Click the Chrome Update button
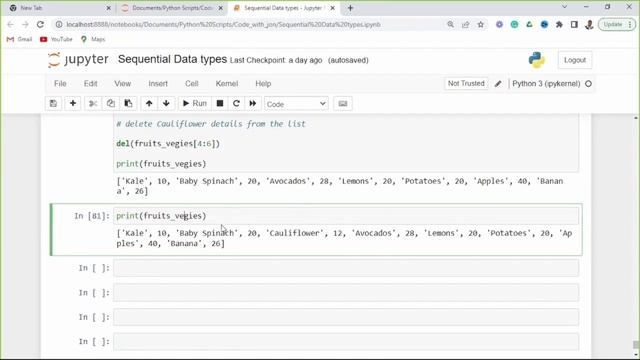Viewport: 640px width, 360px height. tap(617, 24)
